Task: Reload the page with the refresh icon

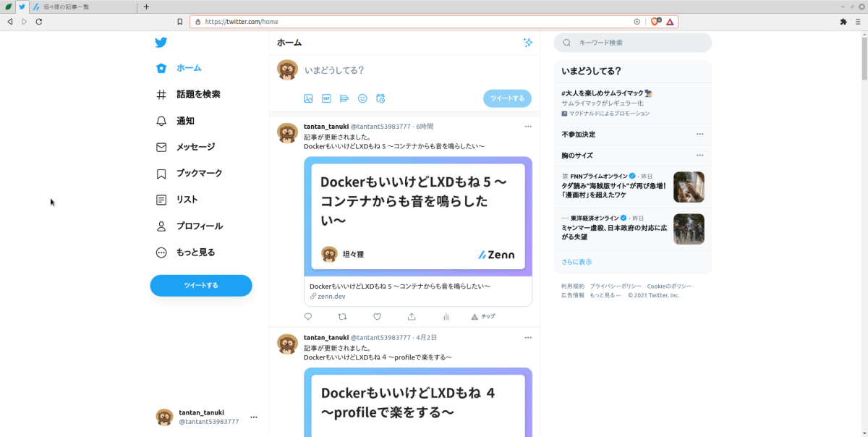Action: pos(39,22)
